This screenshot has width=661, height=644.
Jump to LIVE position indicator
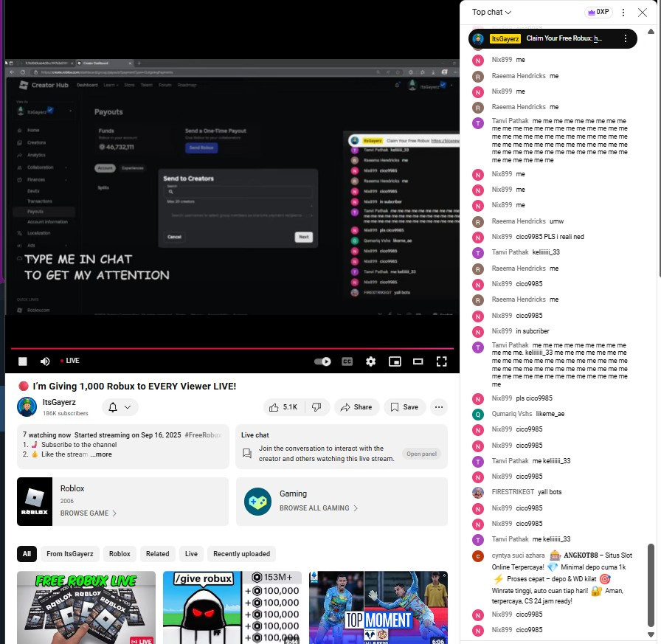70,361
